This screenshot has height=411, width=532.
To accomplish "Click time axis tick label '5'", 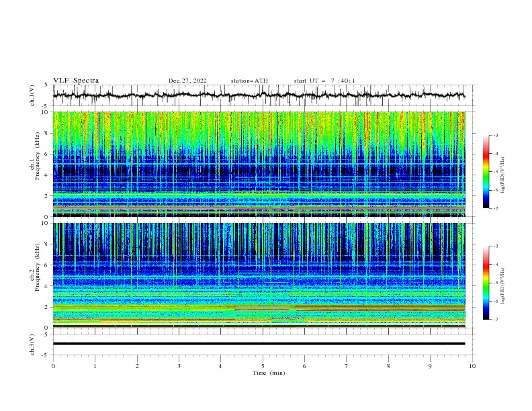I will pos(263,366).
